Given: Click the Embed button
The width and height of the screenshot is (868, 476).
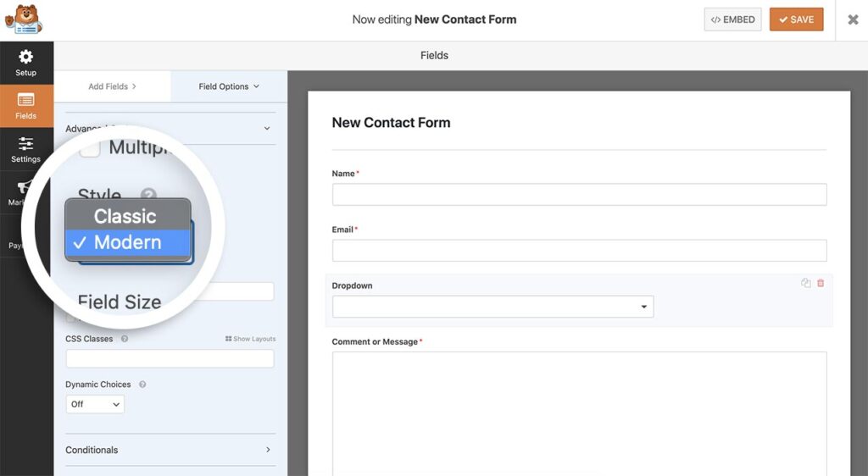Looking at the screenshot, I should [732, 19].
